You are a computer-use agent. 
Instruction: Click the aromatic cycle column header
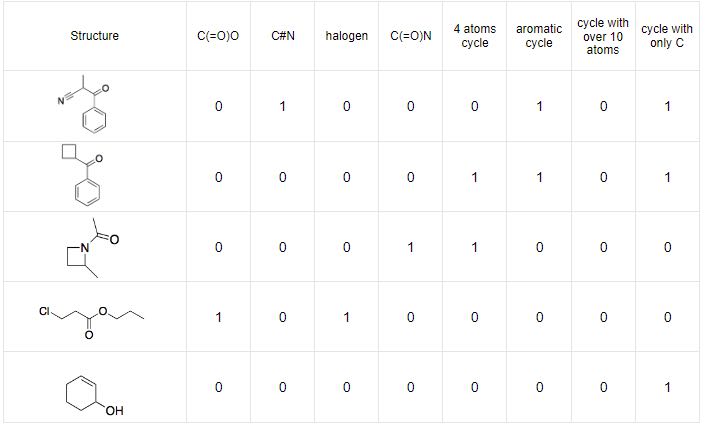tap(539, 36)
